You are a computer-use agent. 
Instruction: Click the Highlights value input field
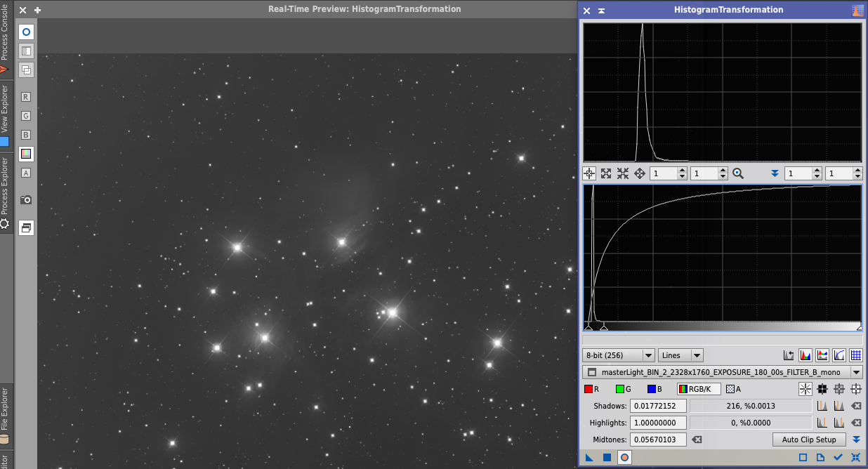pyautogui.click(x=658, y=423)
